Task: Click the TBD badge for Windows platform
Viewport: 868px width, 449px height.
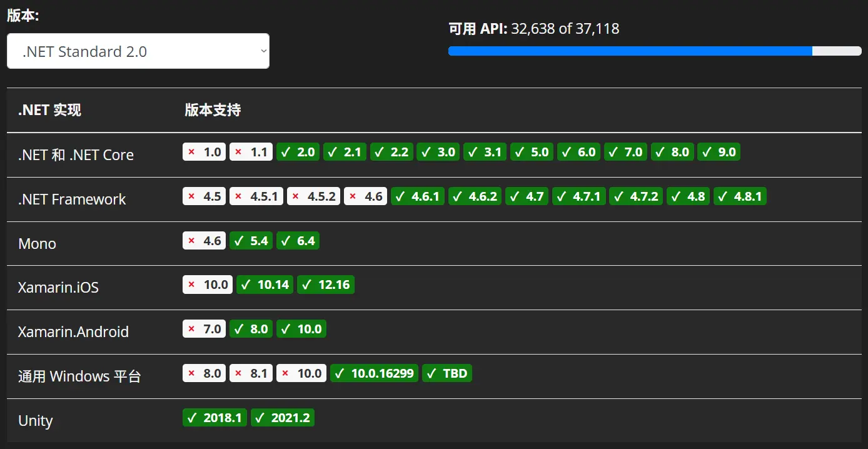Action: click(447, 373)
